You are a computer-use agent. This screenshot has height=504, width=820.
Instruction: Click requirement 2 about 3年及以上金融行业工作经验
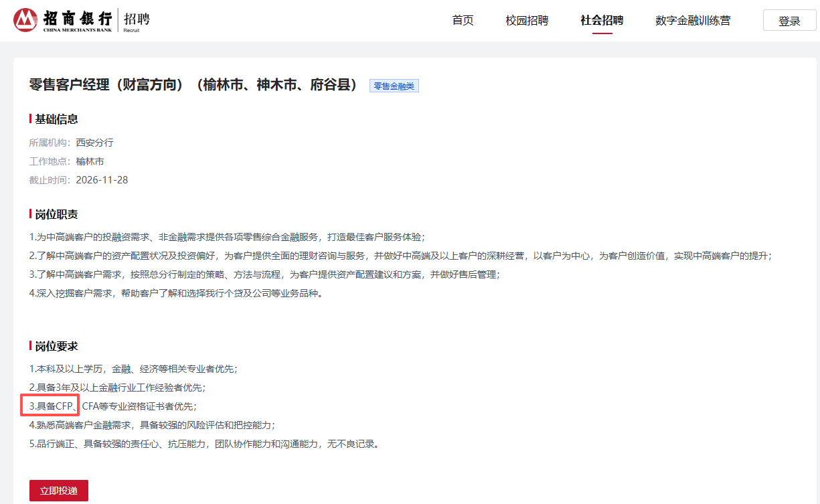[118, 388]
